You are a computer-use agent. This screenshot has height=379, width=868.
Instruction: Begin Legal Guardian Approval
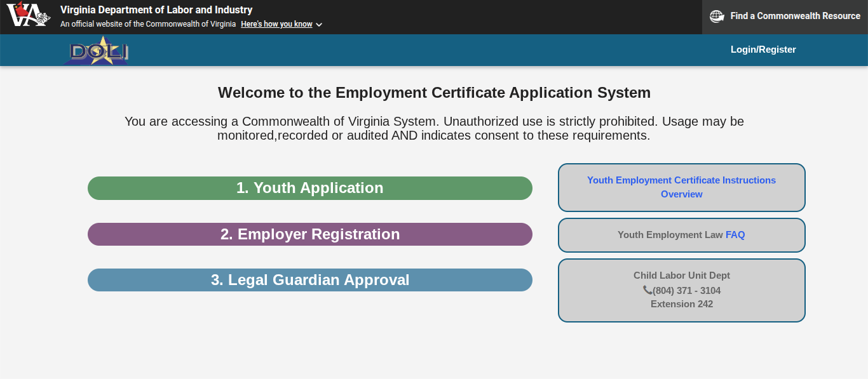pos(309,279)
